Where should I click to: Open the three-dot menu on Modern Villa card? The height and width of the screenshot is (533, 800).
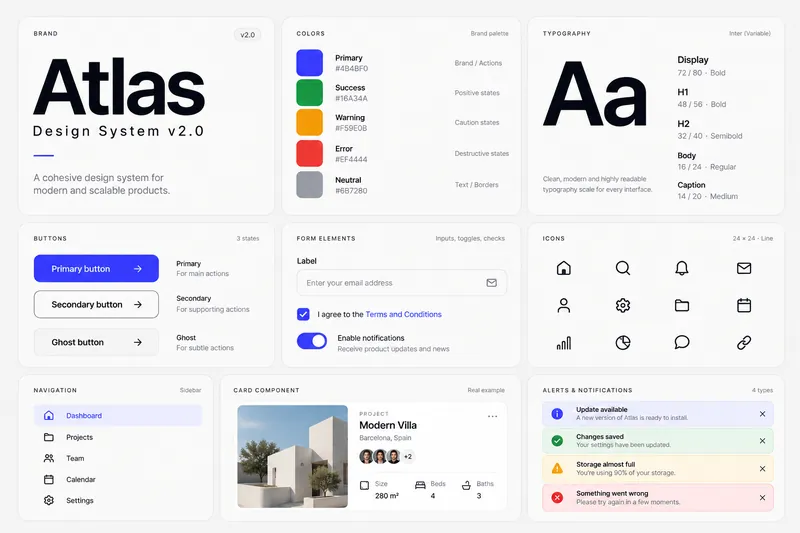492,416
